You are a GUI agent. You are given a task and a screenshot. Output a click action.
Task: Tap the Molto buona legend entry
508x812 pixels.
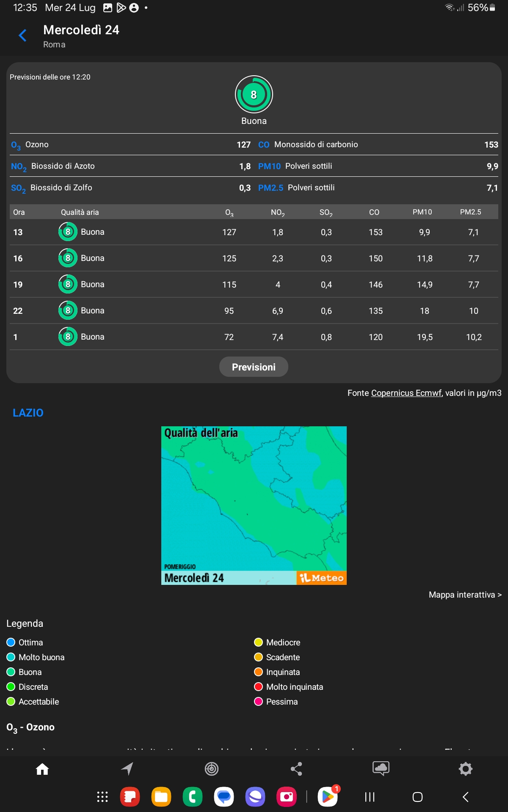(36, 657)
